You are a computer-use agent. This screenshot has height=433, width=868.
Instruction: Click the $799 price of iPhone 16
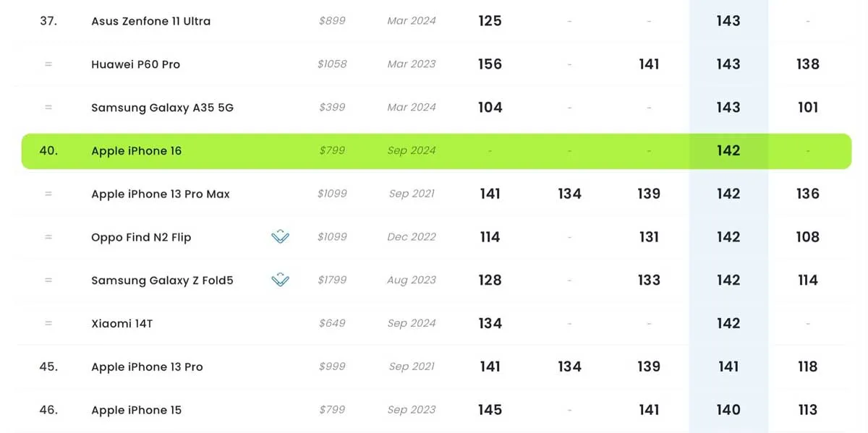click(332, 151)
